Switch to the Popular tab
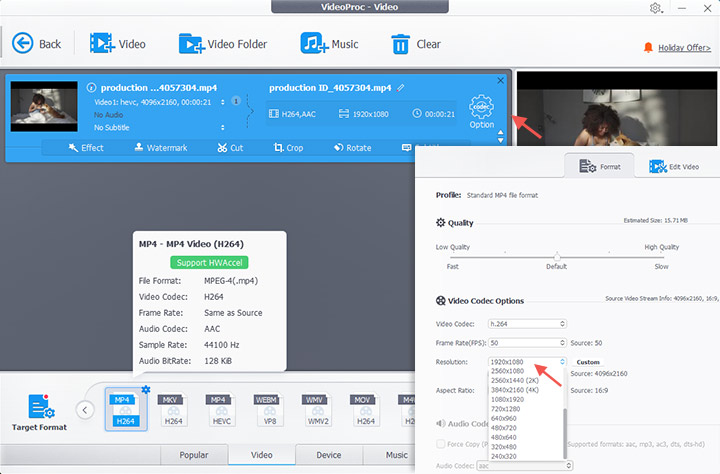Image resolution: width=720 pixels, height=474 pixels. coord(194,455)
